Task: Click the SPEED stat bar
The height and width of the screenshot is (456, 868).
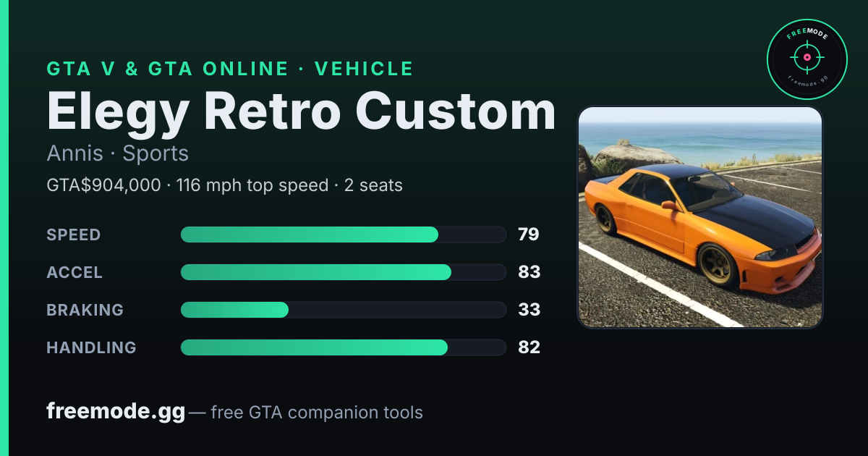Action: click(343, 235)
